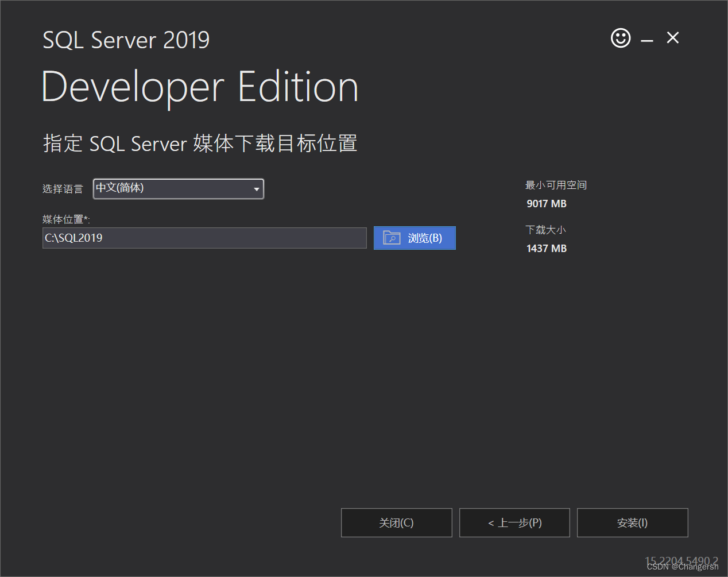Click the folder icon in the 浏览 button
This screenshot has height=577, width=728.
(392, 238)
